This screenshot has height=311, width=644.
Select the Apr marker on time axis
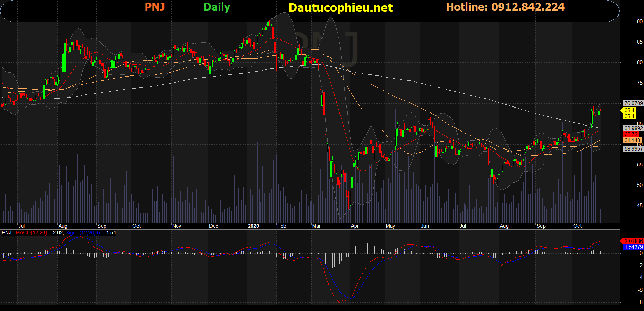pyautogui.click(x=355, y=226)
